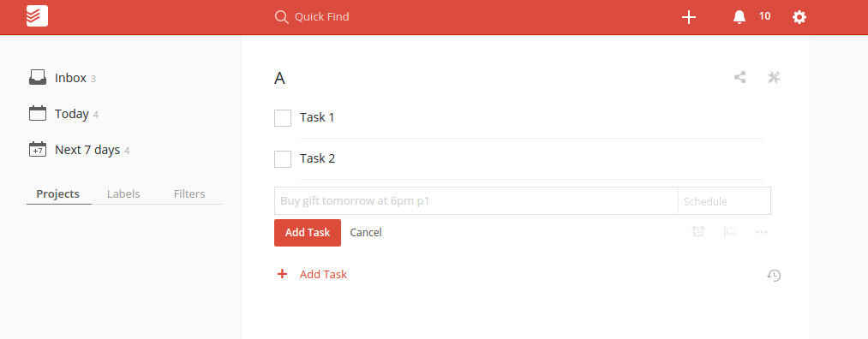Switch to the Filters tab
Image resolution: width=868 pixels, height=339 pixels.
point(189,194)
